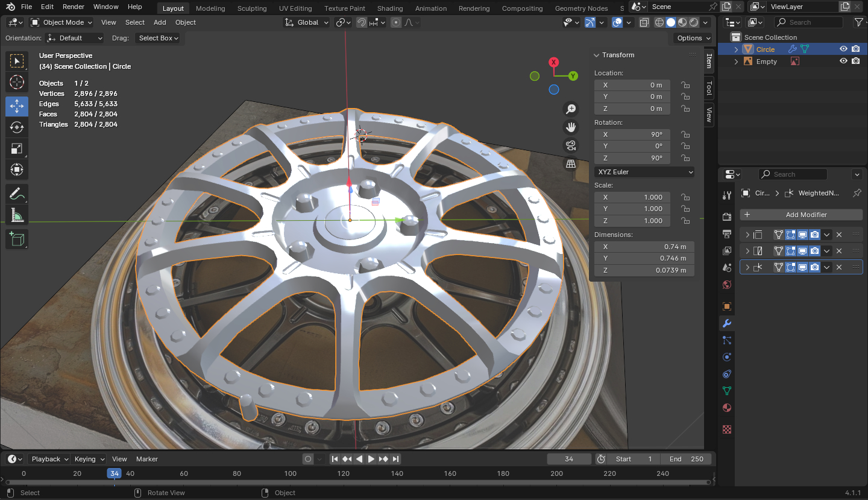Open the View Layer properties tab
This screenshot has height=500, width=868.
click(727, 250)
